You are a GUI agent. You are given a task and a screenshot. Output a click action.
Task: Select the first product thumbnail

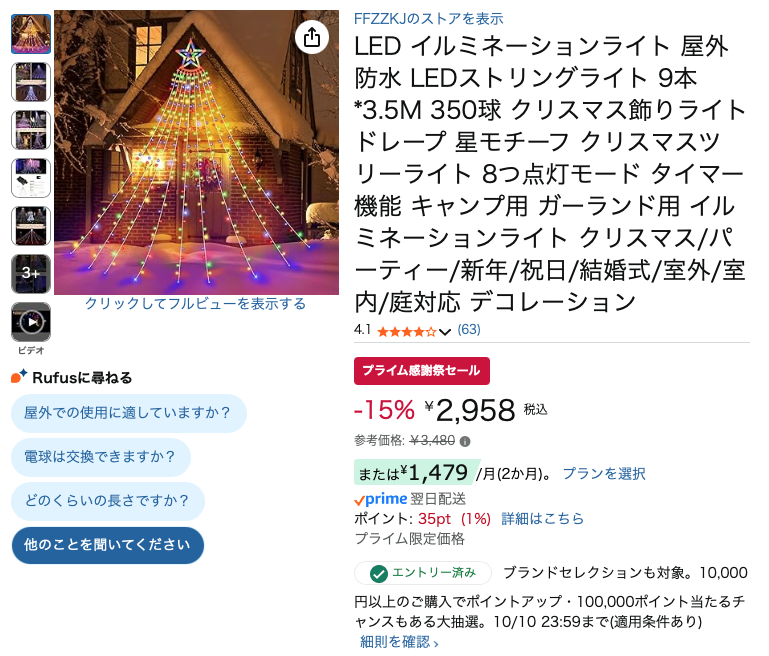31,34
